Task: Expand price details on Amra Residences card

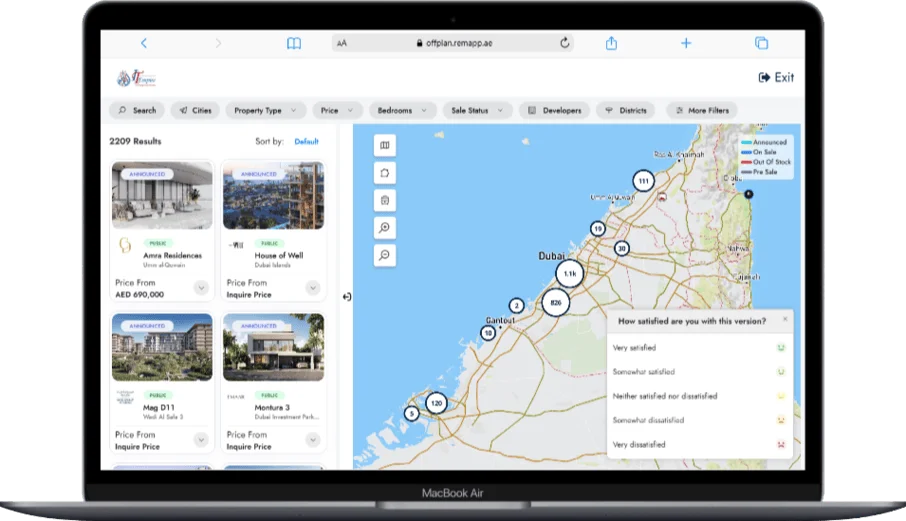Action: pos(201,288)
